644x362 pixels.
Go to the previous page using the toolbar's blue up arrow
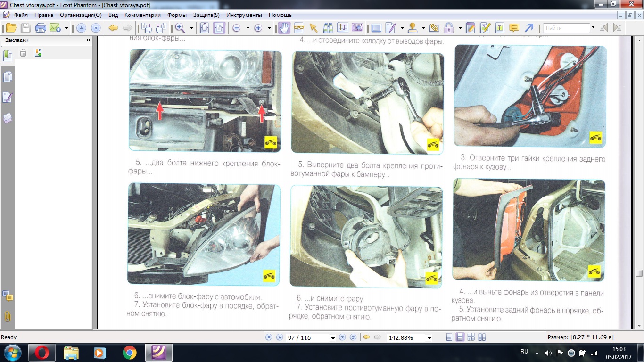click(x=81, y=28)
